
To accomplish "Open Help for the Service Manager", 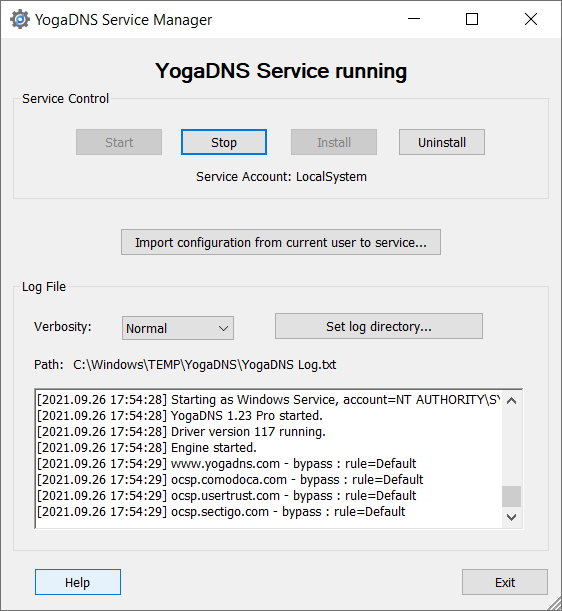I will 78,582.
